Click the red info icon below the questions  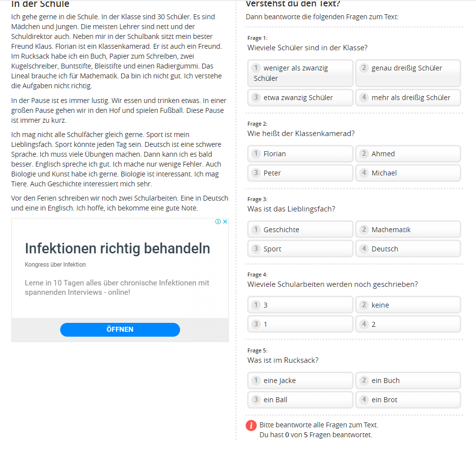[x=252, y=425]
